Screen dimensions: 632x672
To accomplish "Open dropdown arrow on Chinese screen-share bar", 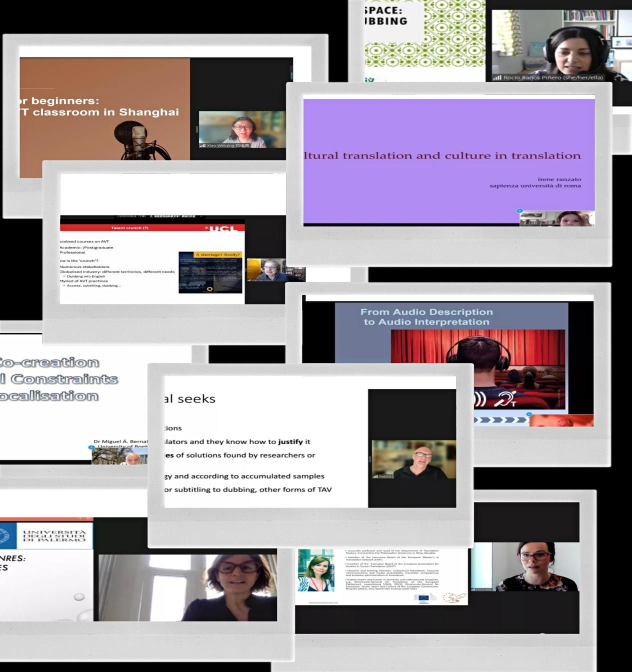I will point(201,216).
